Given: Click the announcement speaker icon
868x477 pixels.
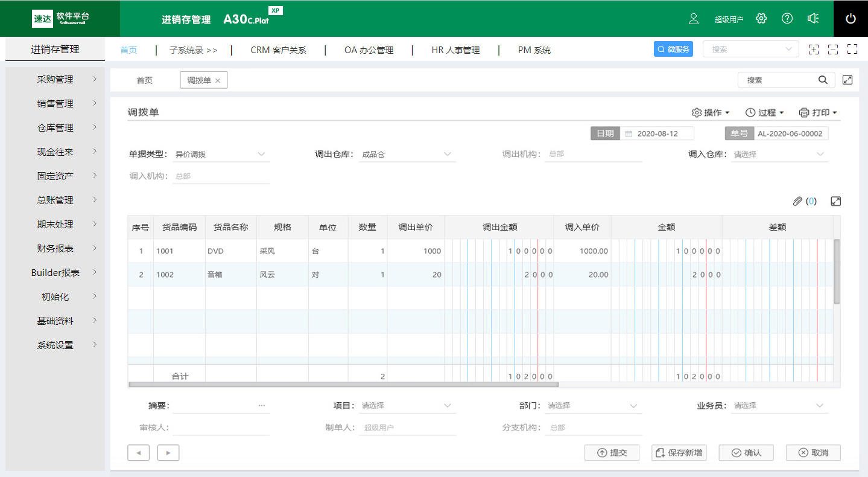Looking at the screenshot, I should tap(813, 18).
